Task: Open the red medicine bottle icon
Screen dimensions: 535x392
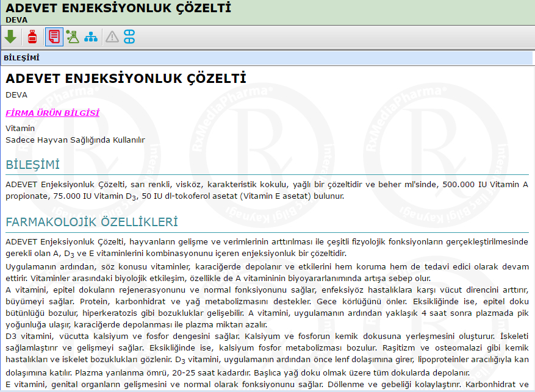Action: [32, 37]
